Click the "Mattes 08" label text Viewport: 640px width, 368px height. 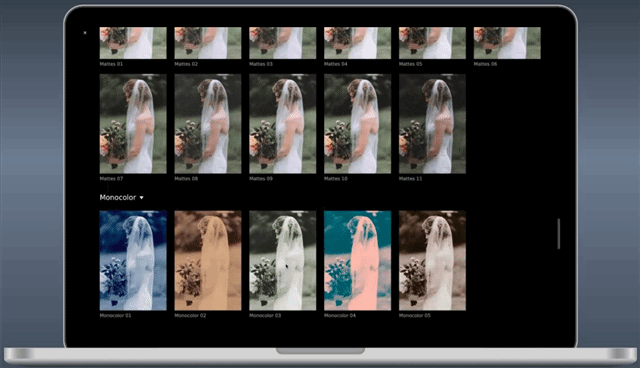point(186,179)
